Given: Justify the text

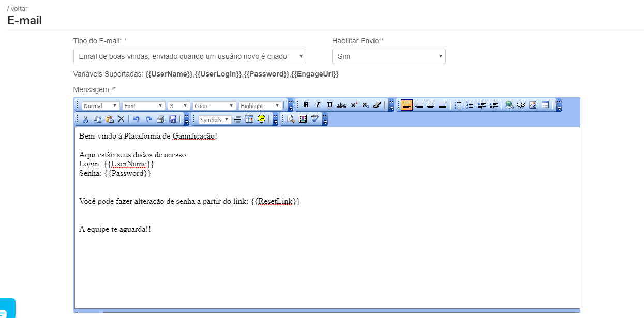Looking at the screenshot, I should (442, 105).
